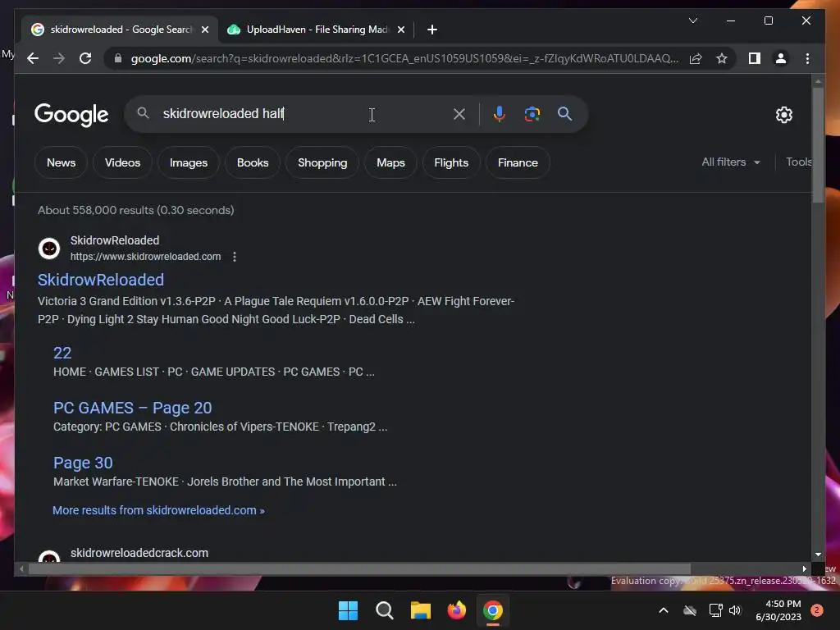Screen dimensions: 840x630
Task: Search by image with Google Lens
Action: pos(532,113)
